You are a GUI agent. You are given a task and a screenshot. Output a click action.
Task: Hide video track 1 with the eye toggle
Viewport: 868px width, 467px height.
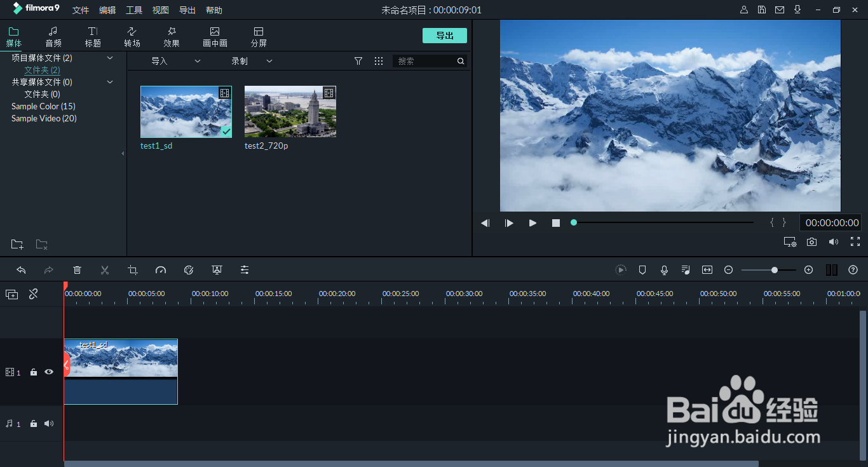tap(48, 372)
